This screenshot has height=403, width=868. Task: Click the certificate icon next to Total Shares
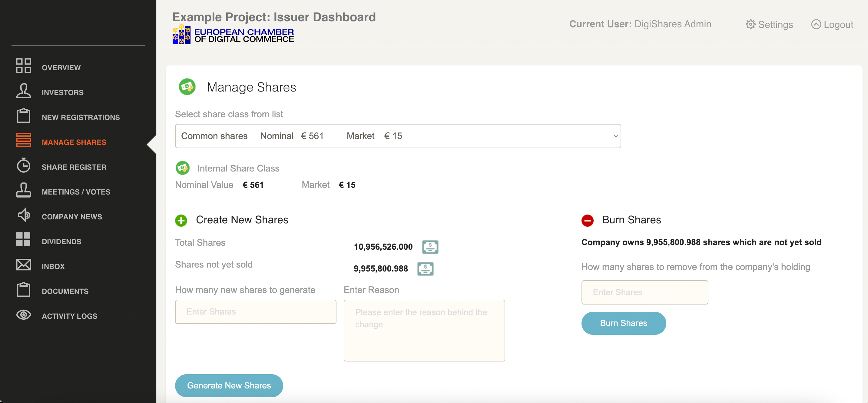tap(430, 247)
